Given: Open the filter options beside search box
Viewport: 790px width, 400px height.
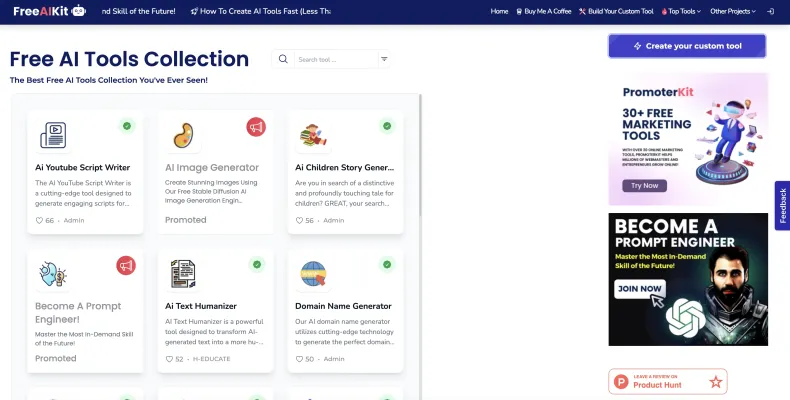Looking at the screenshot, I should (x=384, y=60).
